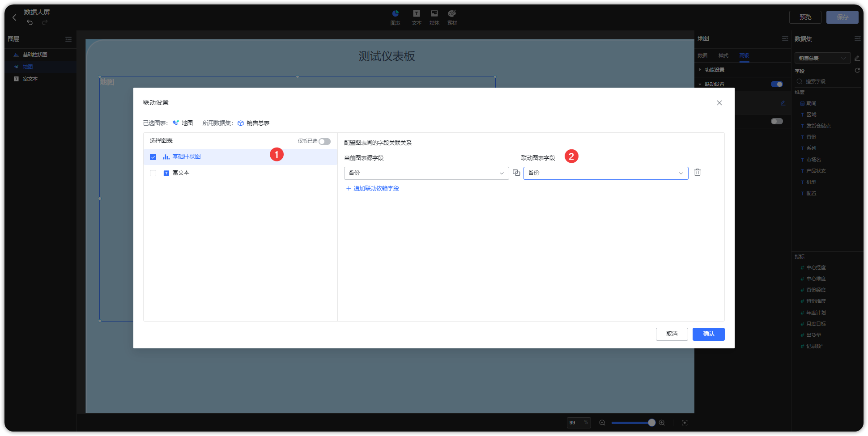Check the 富文本 checkbox
Viewport: 868px width, 436px height.
coord(153,173)
